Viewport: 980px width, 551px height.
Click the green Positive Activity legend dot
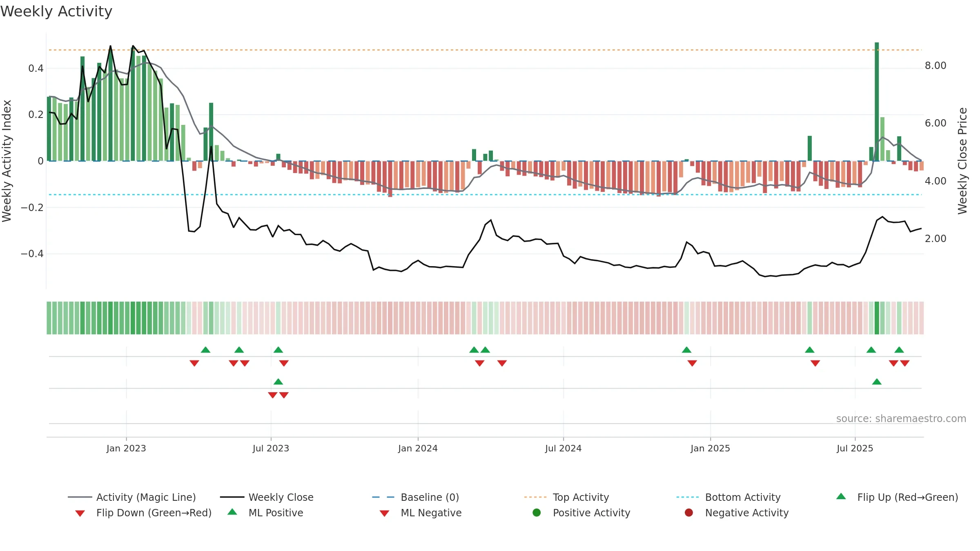click(x=537, y=513)
